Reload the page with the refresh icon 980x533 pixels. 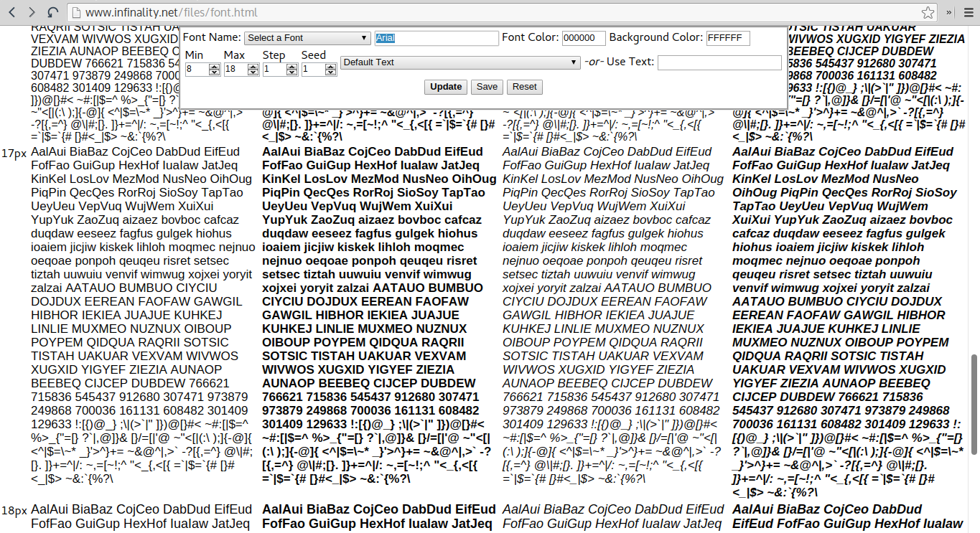tap(52, 12)
